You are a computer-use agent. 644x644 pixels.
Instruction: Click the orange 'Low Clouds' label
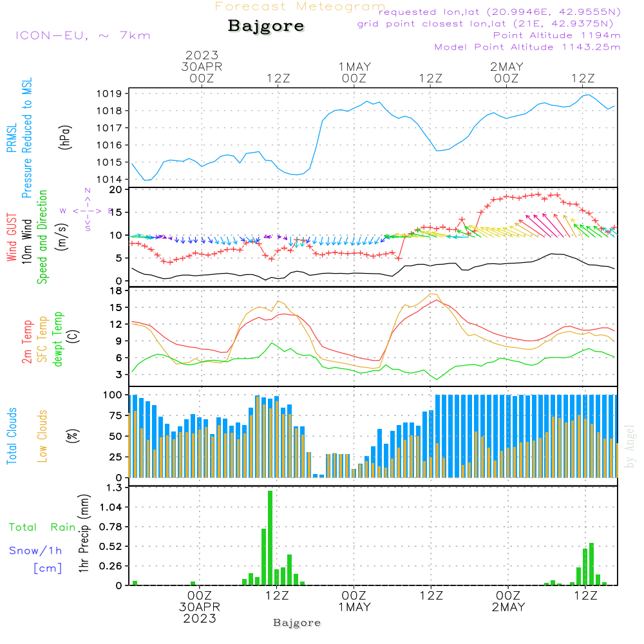pos(43,436)
